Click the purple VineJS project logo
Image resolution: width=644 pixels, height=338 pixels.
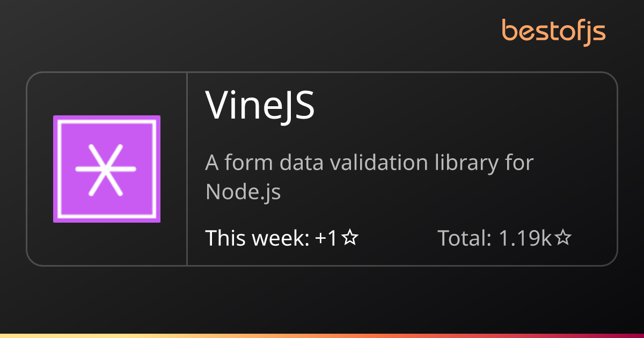(x=107, y=168)
